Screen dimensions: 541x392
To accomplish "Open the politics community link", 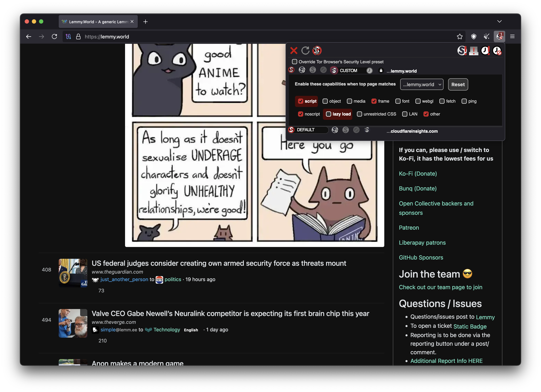I will tap(173, 279).
